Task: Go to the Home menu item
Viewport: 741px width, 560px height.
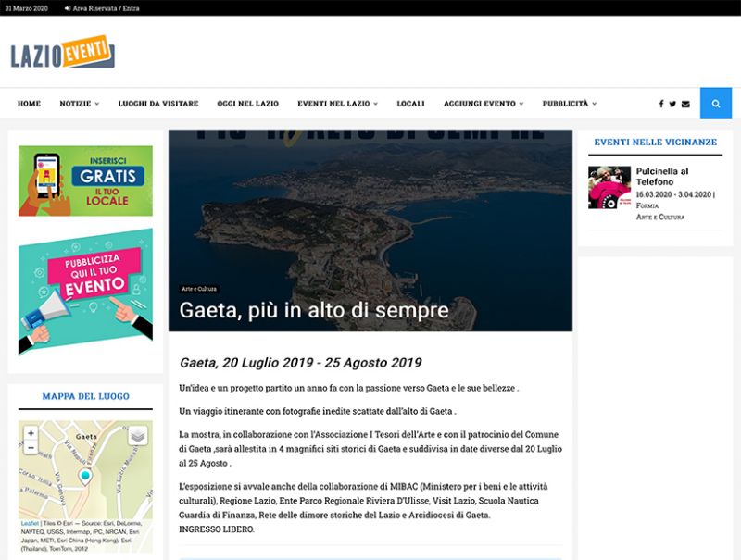Action: click(29, 104)
